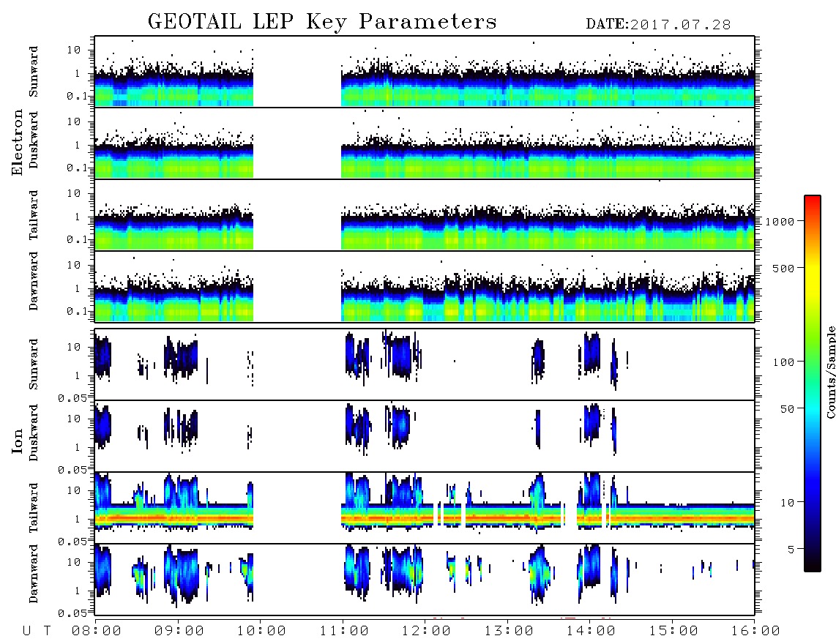The width and height of the screenshot is (836, 644).
Task: Click the Electron Duskward panel label
Action: click(x=34, y=140)
